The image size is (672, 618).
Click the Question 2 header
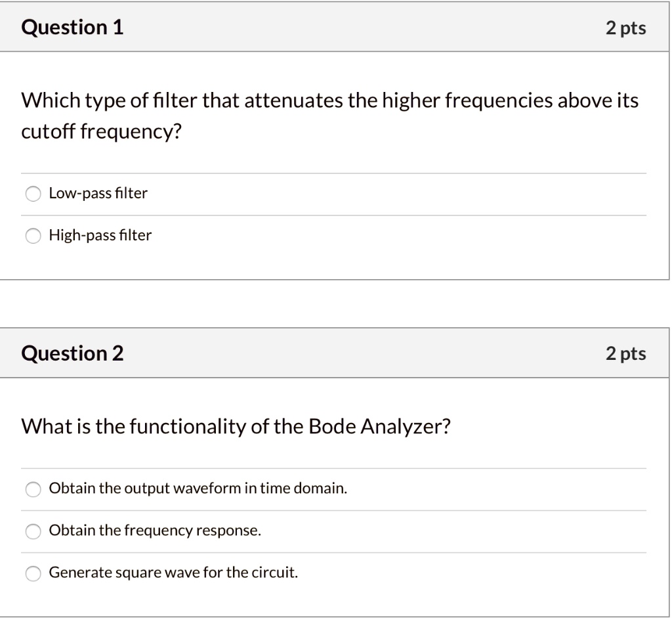pyautogui.click(x=72, y=353)
